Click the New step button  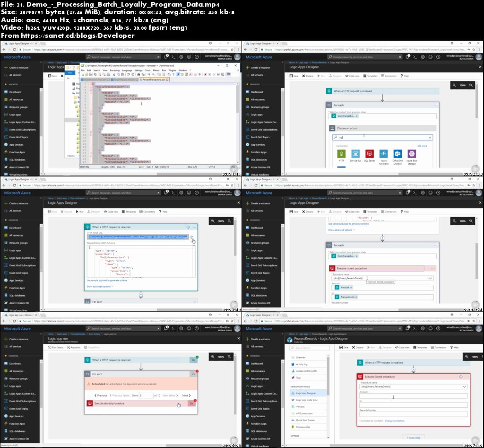(x=413, y=438)
